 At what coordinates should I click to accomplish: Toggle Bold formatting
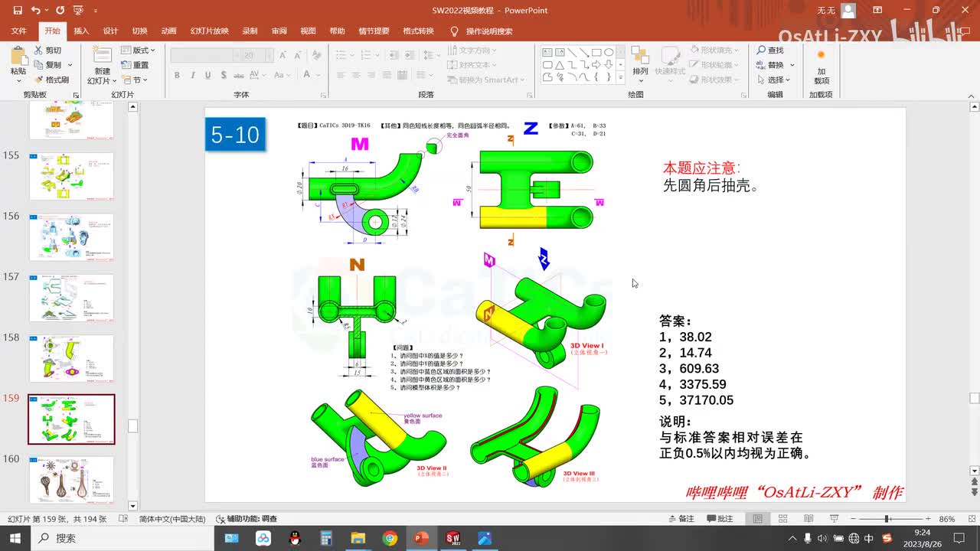[177, 75]
